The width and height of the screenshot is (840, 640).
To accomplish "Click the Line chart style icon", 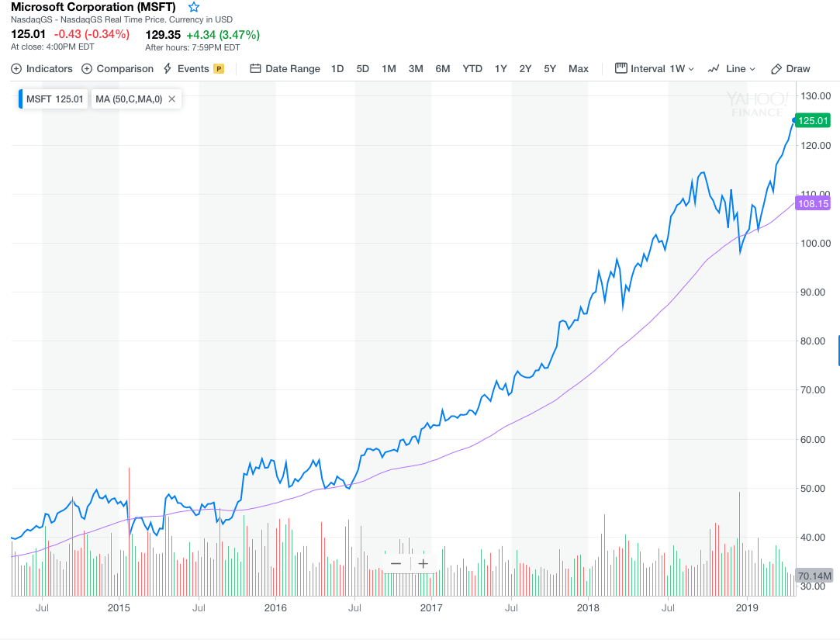I will (712, 68).
